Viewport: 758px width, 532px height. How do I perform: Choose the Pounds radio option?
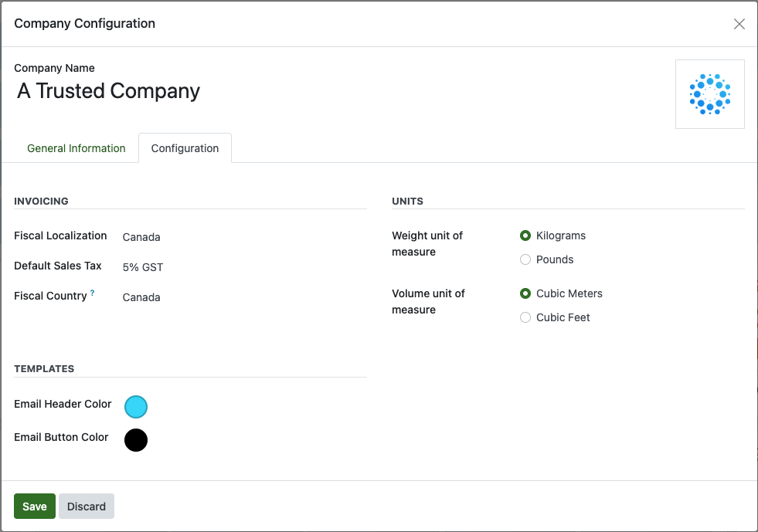pos(525,259)
